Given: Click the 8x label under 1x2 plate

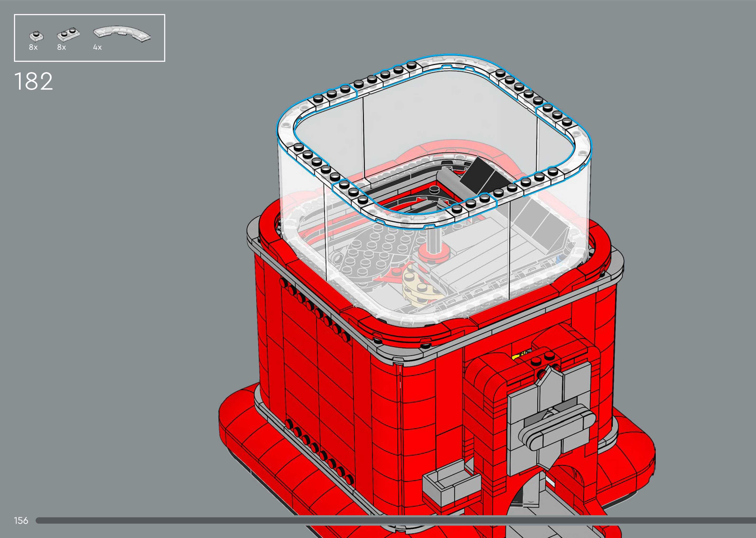Looking at the screenshot, I should coord(62,47).
